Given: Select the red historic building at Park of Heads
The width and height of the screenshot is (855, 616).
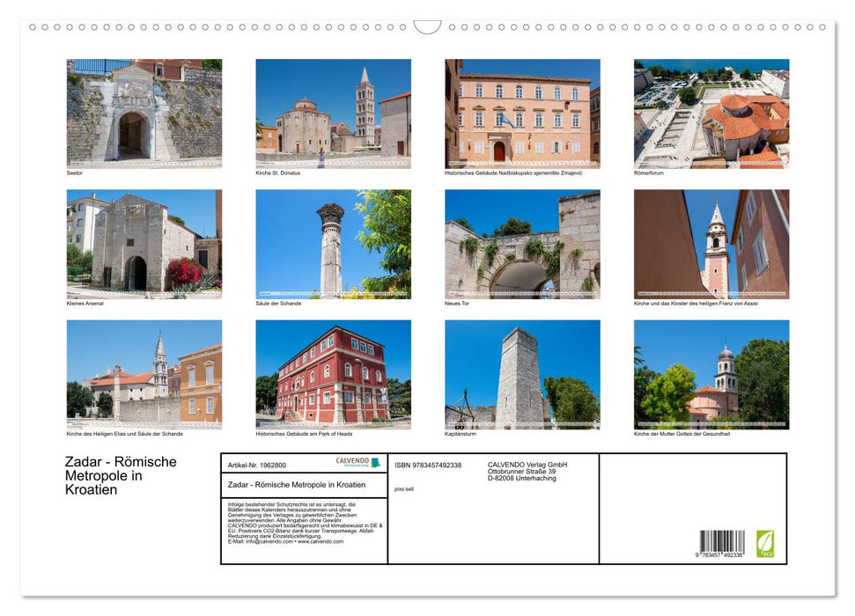Looking at the screenshot, I should [x=333, y=374].
